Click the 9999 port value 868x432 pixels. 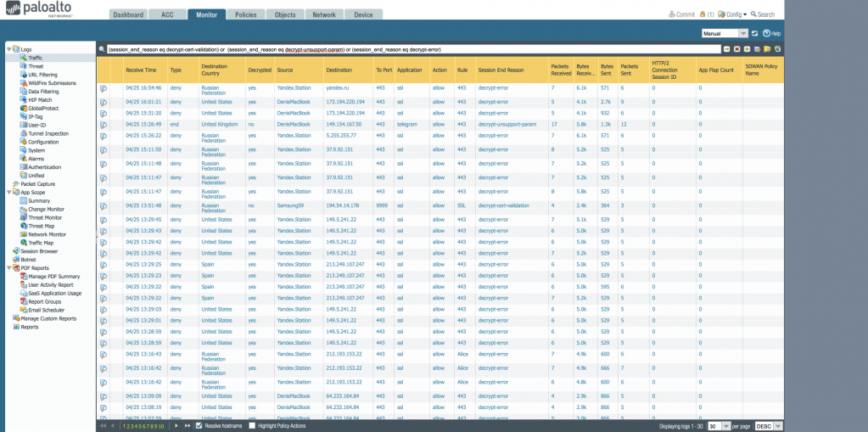[381, 205]
